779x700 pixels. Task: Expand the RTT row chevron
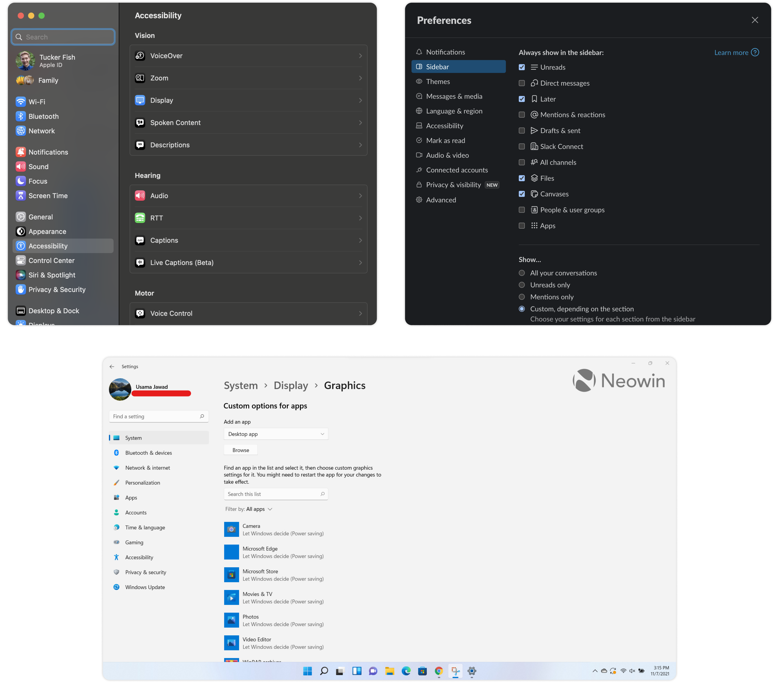tap(360, 218)
